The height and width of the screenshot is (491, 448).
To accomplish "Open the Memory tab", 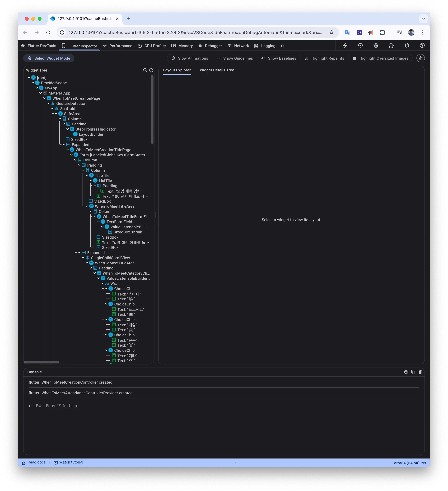I will [182, 46].
